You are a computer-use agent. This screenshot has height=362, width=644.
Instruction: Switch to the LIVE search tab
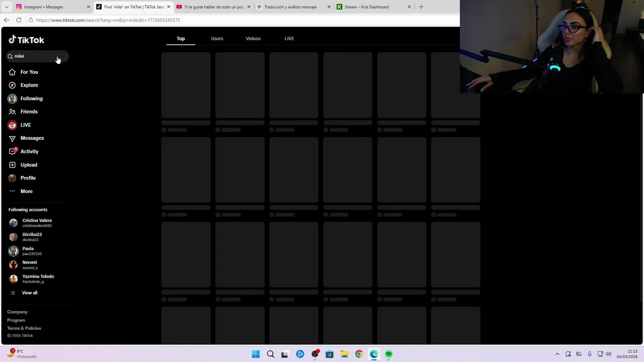point(289,39)
